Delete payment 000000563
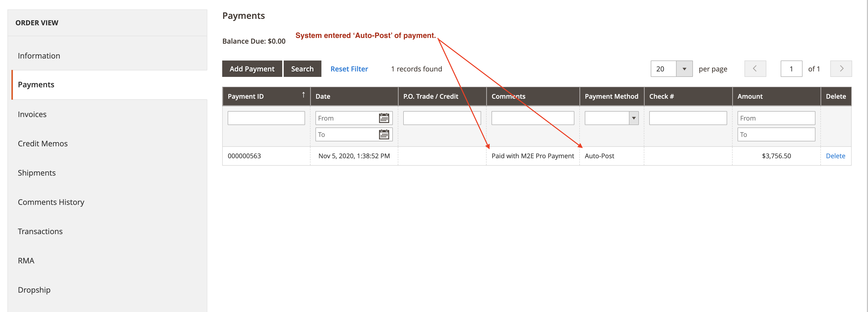Image resolution: width=868 pixels, height=312 pixels. tap(835, 156)
